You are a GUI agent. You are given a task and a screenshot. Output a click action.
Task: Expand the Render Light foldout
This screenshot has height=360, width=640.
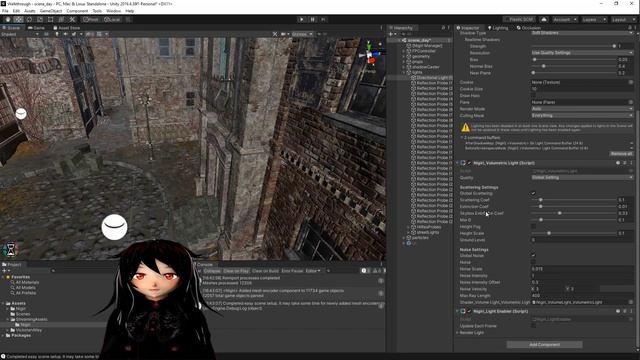(458, 333)
